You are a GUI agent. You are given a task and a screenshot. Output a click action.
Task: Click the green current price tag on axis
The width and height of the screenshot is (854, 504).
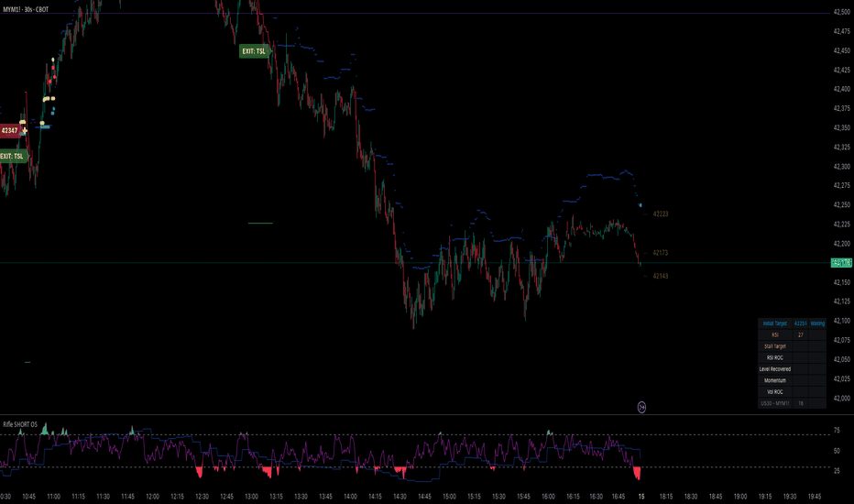click(x=841, y=263)
